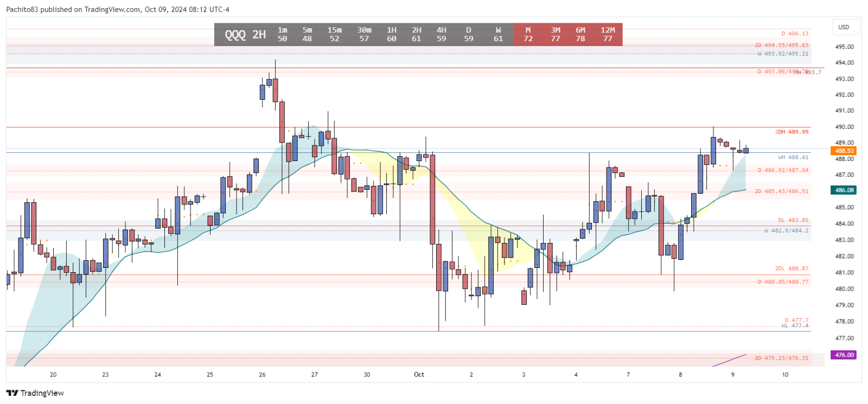The image size is (868, 404).
Task: Click the 477.00 price axis tick
Action: pos(845,338)
